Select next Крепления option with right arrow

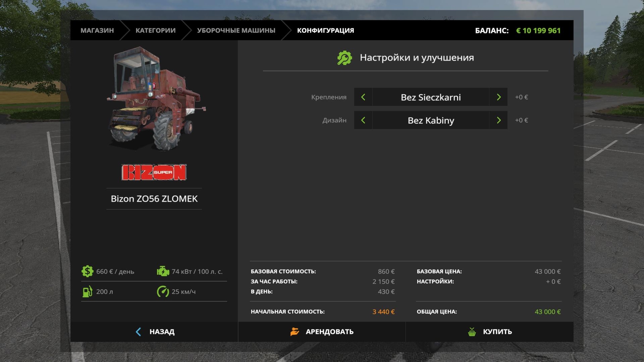498,97
